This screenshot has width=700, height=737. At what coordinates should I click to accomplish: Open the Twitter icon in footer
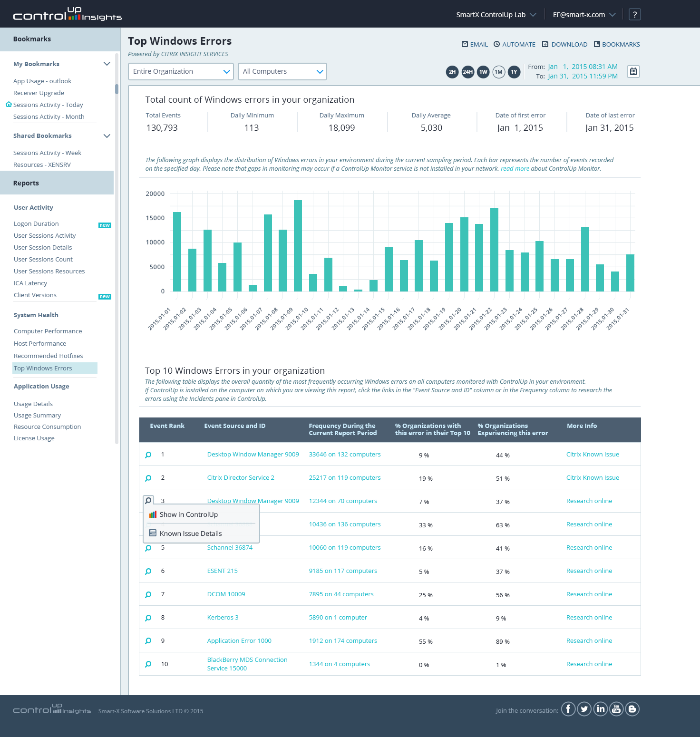(584, 709)
